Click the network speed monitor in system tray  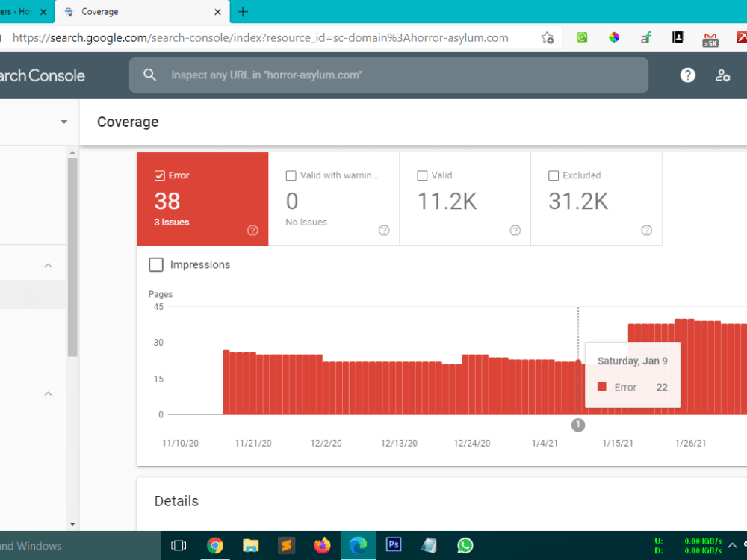(688, 546)
